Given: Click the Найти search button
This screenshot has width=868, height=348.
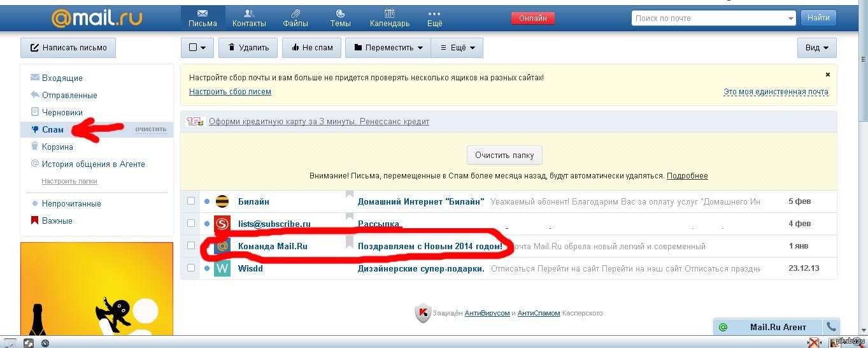Looking at the screenshot, I should pyautogui.click(x=818, y=18).
